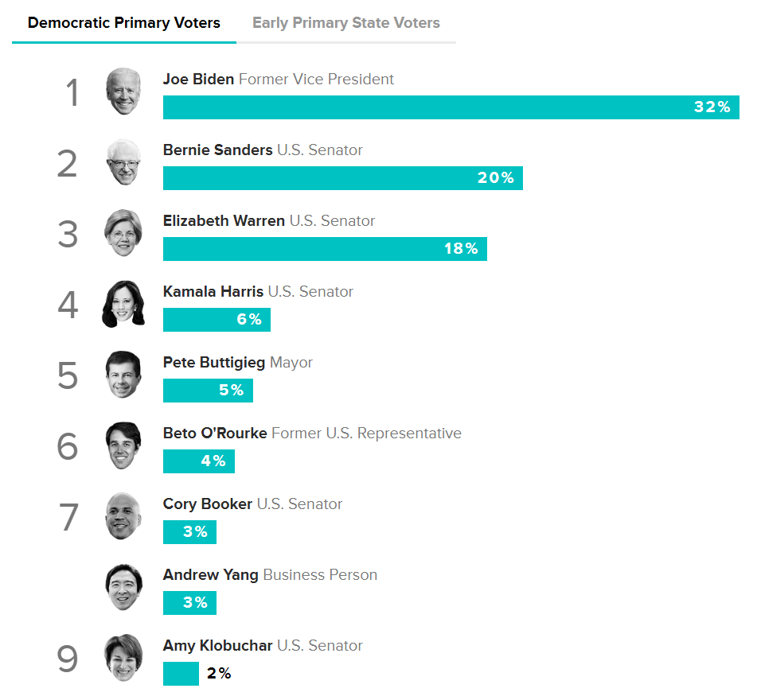Click Cory Booker's portrait photo

[123, 516]
